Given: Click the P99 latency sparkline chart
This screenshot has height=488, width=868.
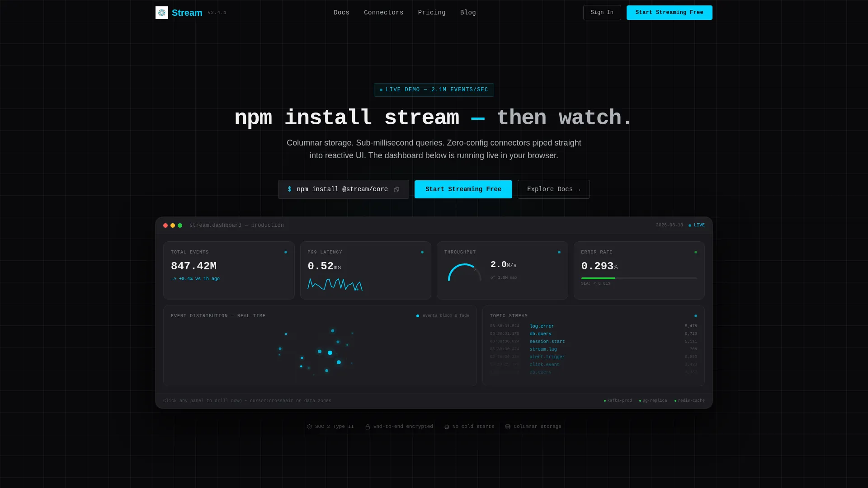Looking at the screenshot, I should tap(335, 284).
